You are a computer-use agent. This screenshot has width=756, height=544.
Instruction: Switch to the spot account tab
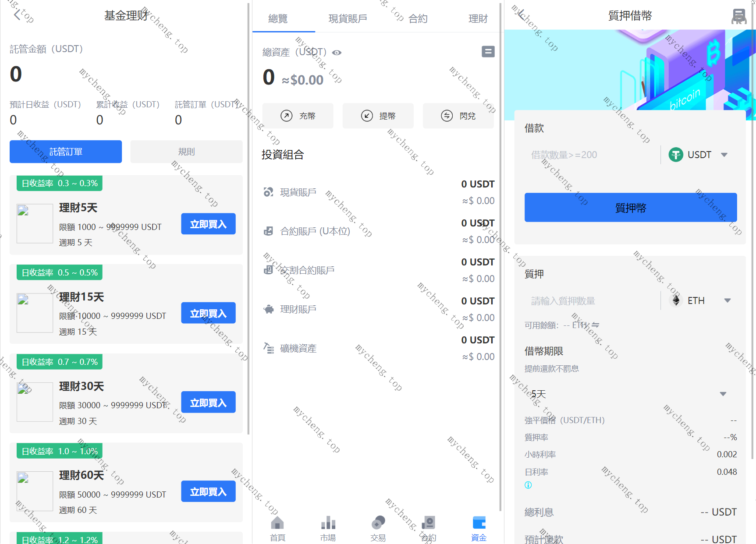(x=348, y=19)
